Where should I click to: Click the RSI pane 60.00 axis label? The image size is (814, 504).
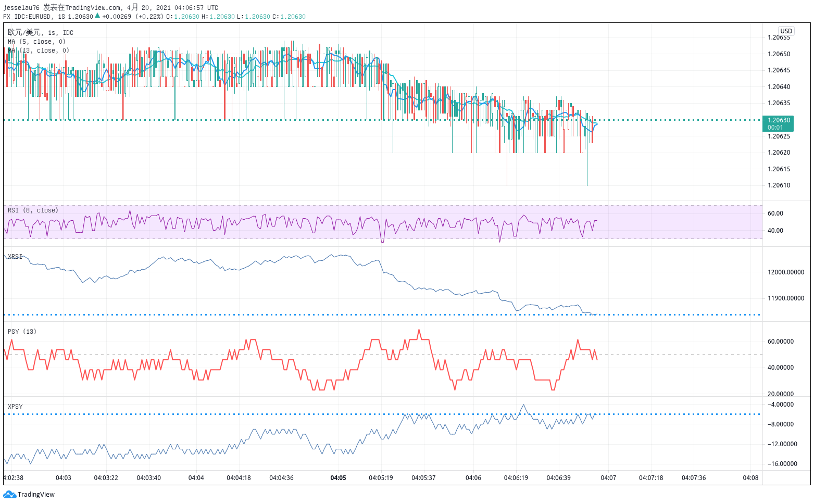[775, 213]
